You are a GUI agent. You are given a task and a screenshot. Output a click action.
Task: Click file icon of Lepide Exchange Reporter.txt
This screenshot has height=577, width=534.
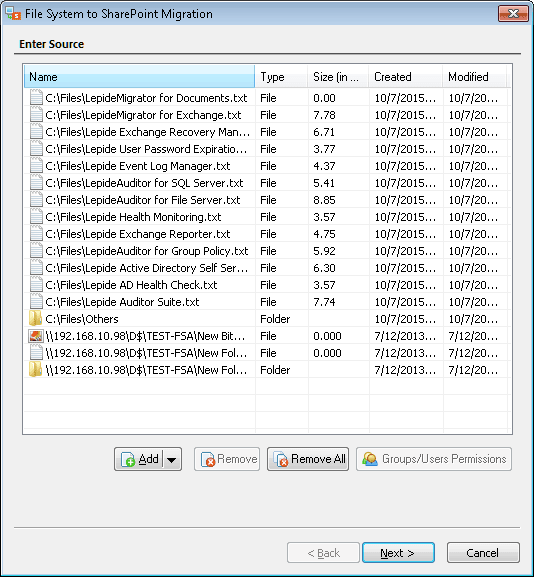click(36, 233)
